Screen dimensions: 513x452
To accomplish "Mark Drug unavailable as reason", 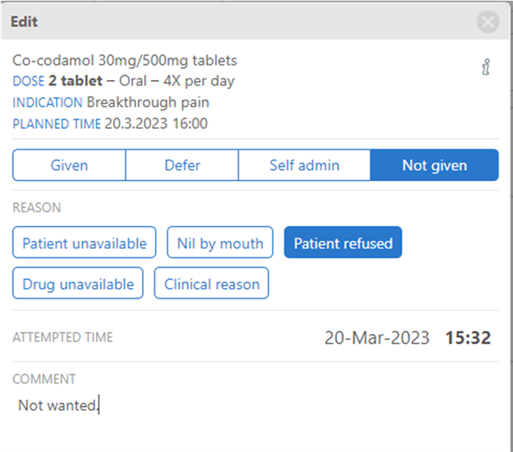I will [x=78, y=283].
